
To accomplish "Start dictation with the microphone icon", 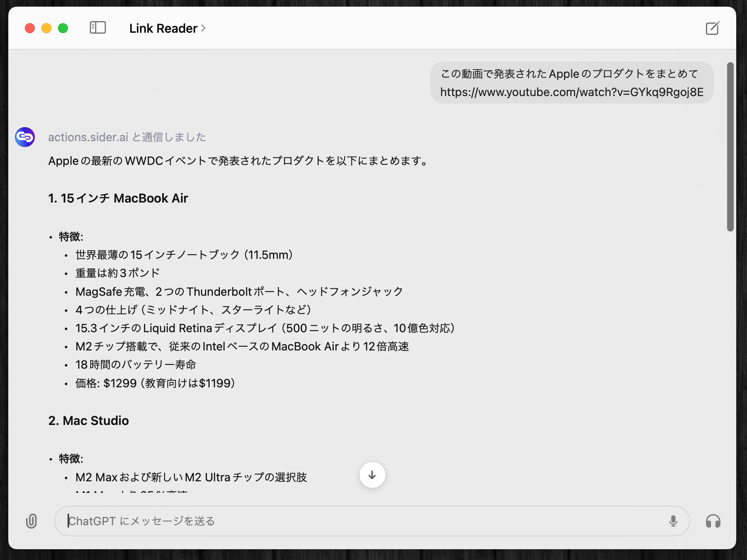I will point(673,521).
